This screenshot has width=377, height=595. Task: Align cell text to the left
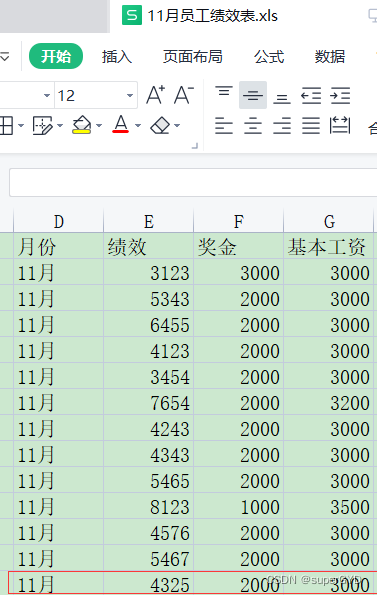[x=224, y=125]
